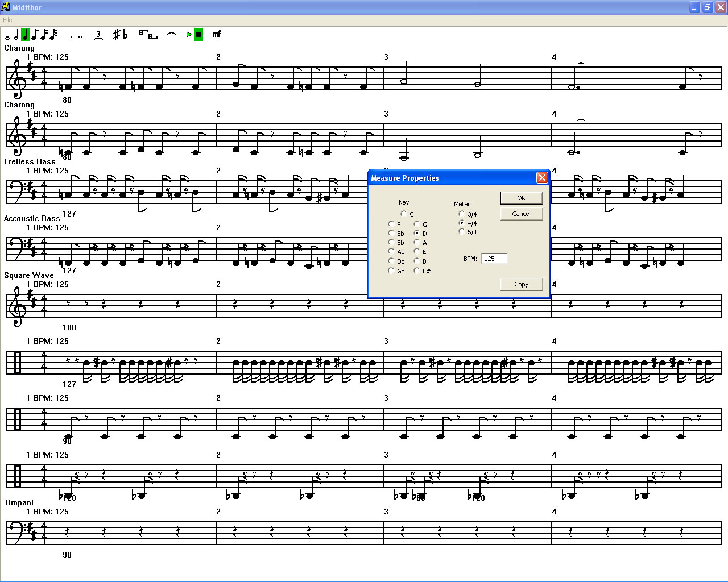
Task: Click velocity value 90 under Timpani staff
Action: [x=67, y=555]
